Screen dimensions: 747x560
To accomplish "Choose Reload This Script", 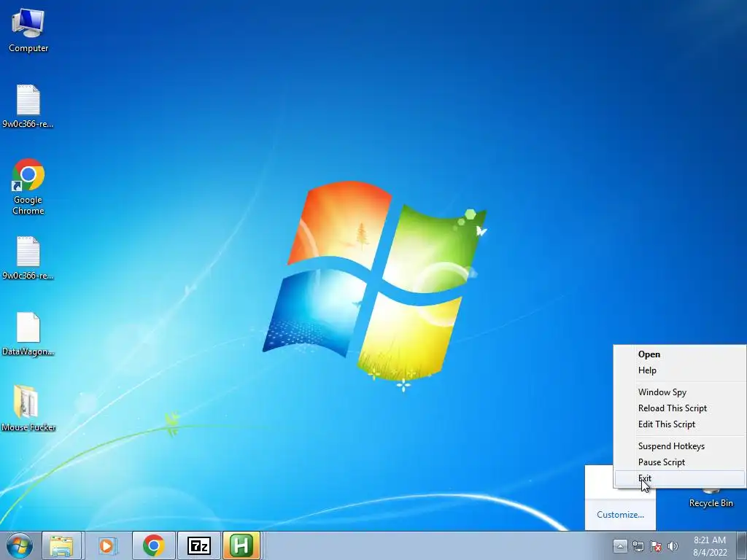I will point(679,408).
